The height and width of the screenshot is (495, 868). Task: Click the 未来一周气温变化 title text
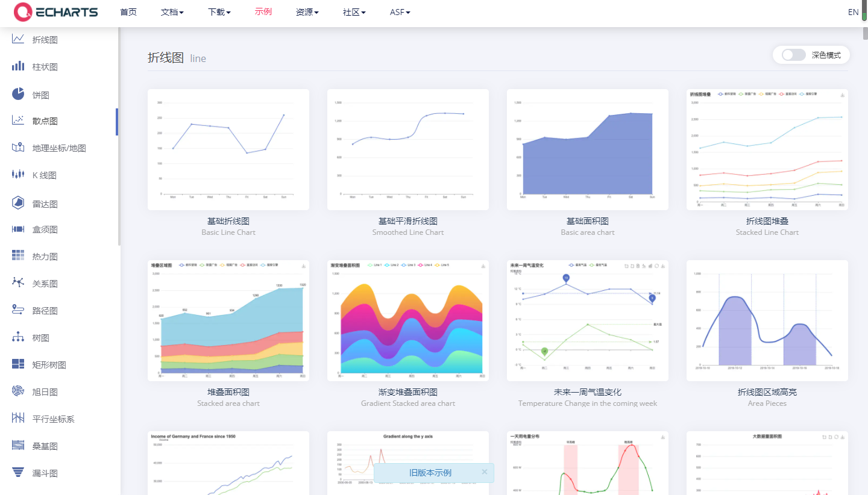588,392
